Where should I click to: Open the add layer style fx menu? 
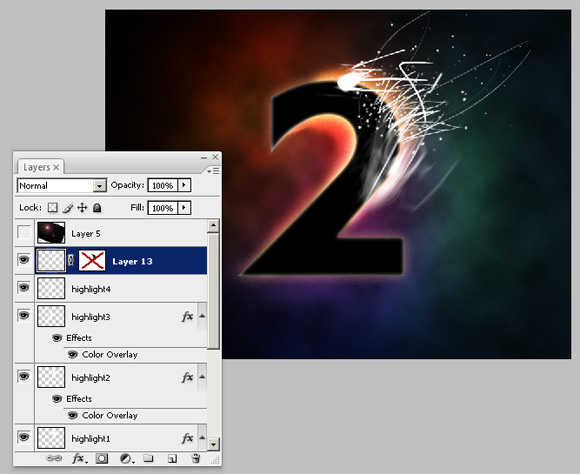coord(79,458)
